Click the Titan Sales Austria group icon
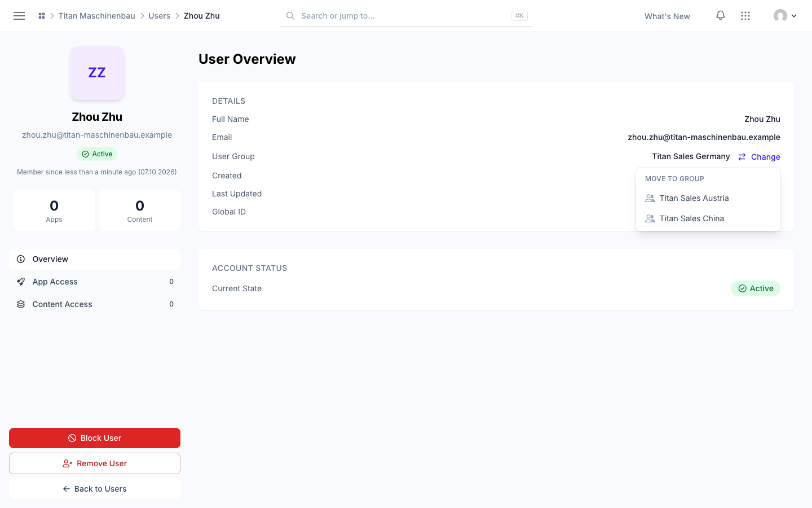Viewport: 812px width, 508px height. tap(650, 198)
